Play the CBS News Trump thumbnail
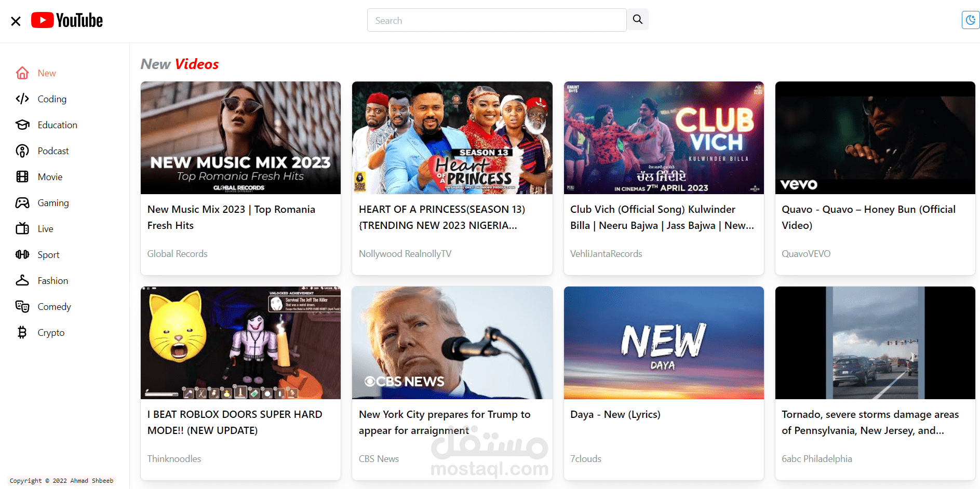 click(x=452, y=343)
